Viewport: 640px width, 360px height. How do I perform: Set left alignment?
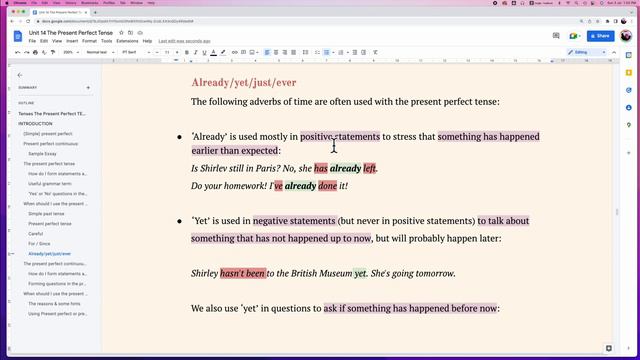click(267, 53)
